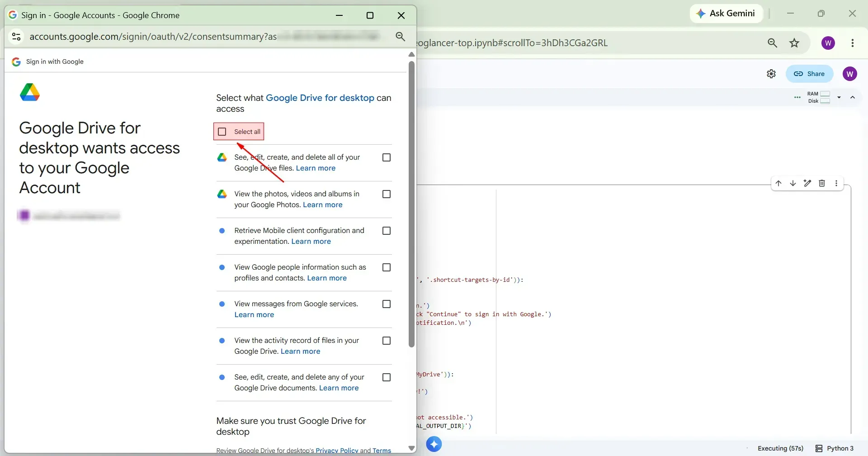868x456 pixels.
Task: Open Chrome profile avatar W in toolbar
Action: click(828, 43)
